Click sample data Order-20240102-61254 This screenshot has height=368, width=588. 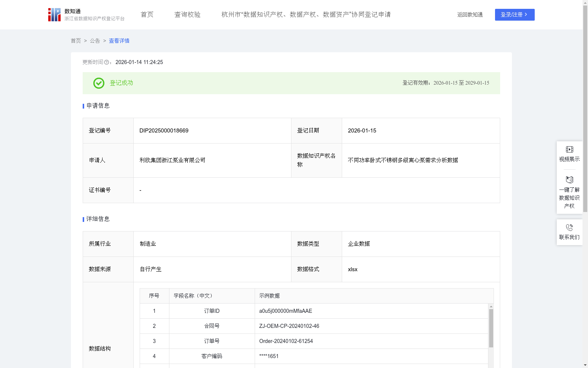coord(286,341)
